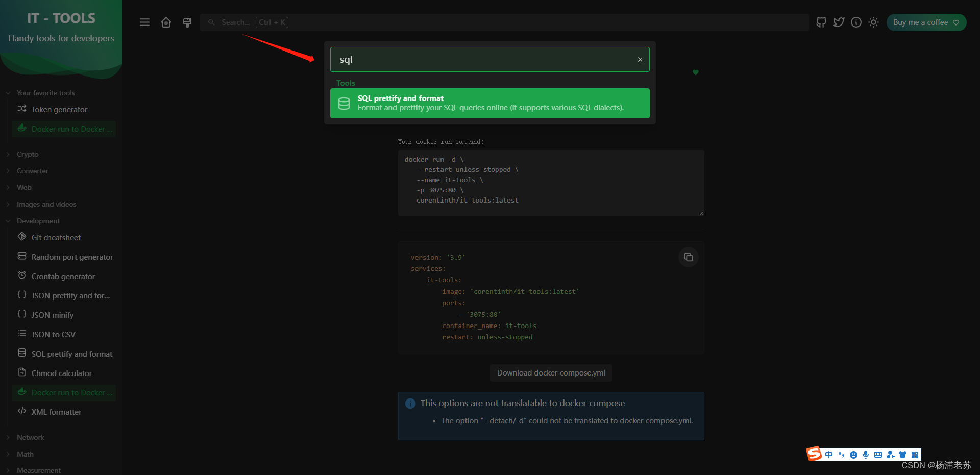Open Sogou toolbox grid icon
The width and height of the screenshot is (980, 475).
(915, 455)
